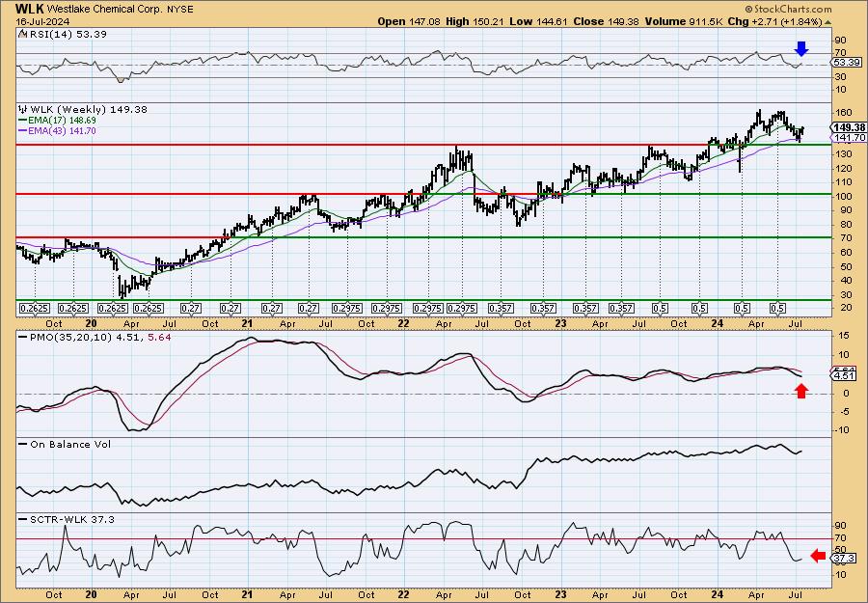Click the bold 149.38 price tag on the axis

(850, 127)
